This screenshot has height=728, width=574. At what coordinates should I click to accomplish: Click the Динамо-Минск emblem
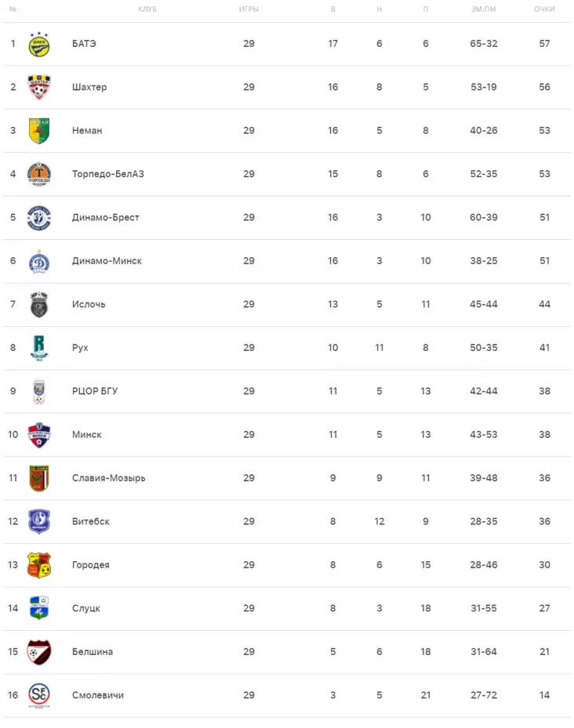(x=39, y=261)
